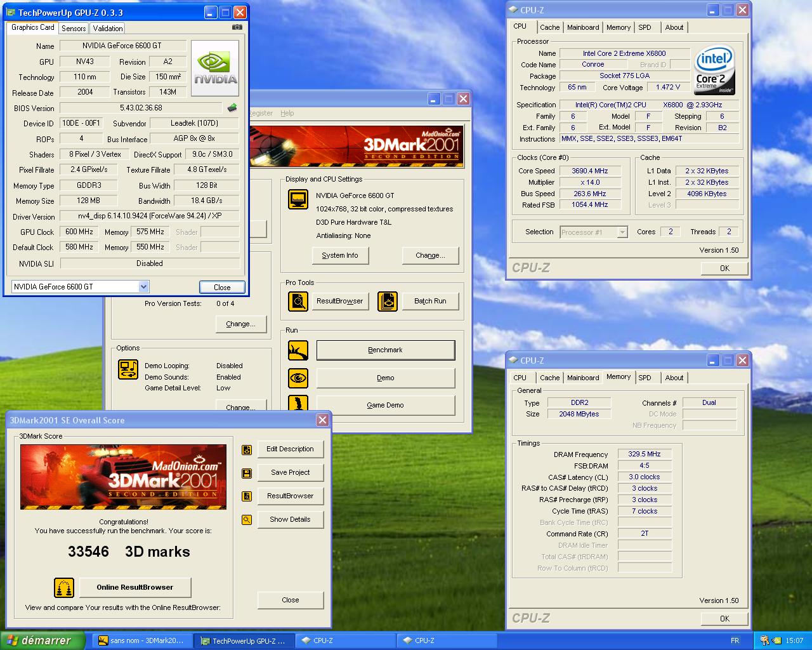
Task: Click the ResultBrowser magnifier icon in Pro Tools
Action: point(298,302)
